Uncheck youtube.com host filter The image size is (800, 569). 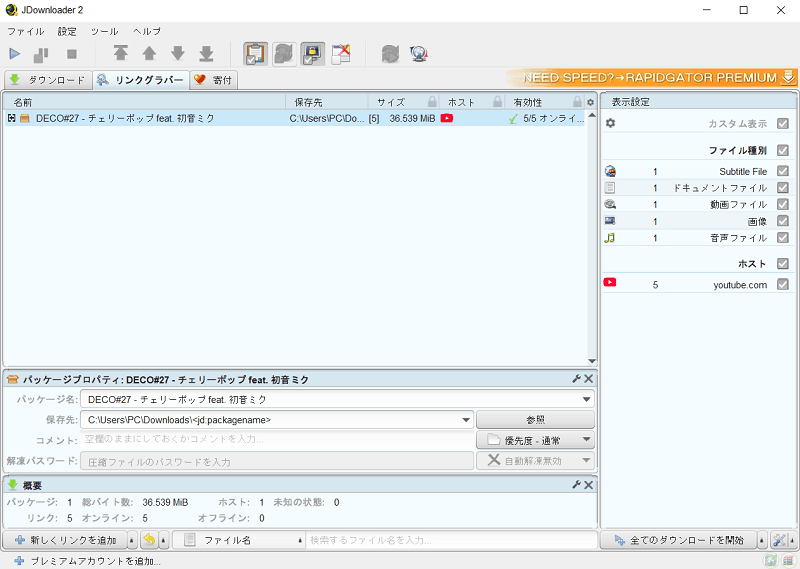783,285
